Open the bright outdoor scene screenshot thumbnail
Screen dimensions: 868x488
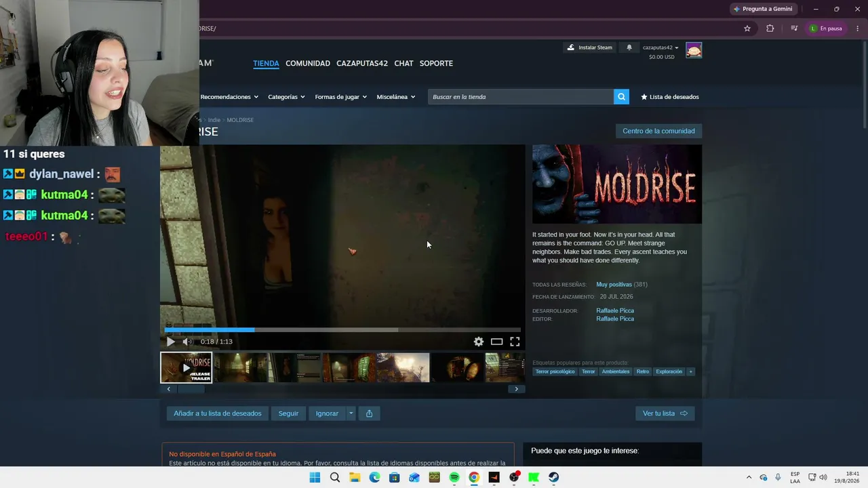tap(403, 367)
